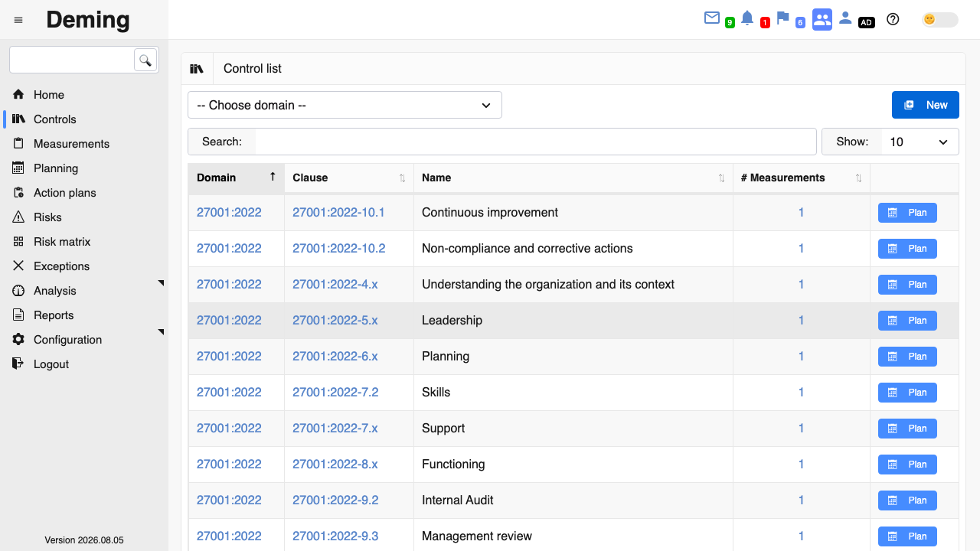Click Plan in the Functioning row
The image size is (980, 551).
tap(907, 465)
